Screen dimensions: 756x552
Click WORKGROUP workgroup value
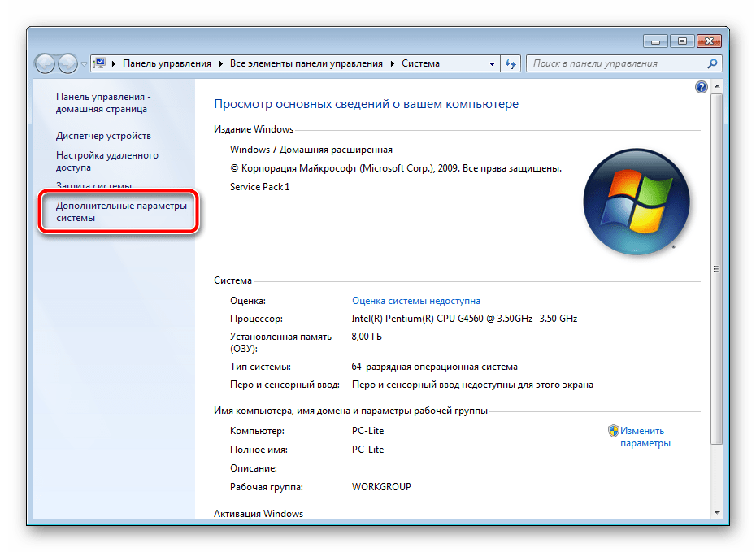pos(381,487)
